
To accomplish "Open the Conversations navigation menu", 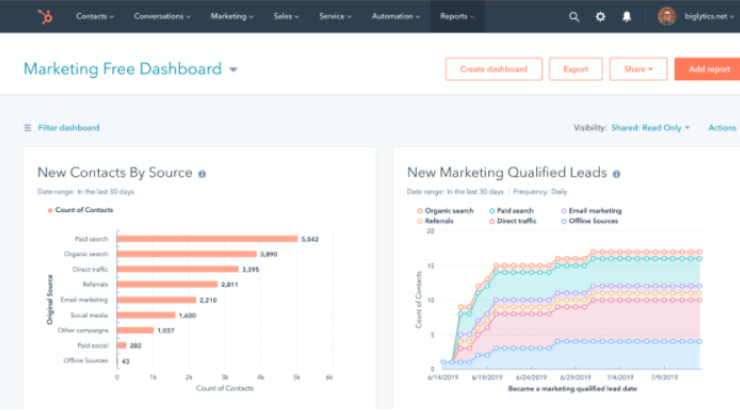I will point(162,17).
